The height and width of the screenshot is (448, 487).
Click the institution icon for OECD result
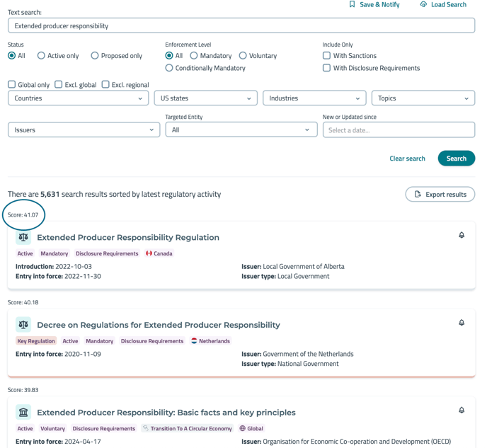pos(23,413)
